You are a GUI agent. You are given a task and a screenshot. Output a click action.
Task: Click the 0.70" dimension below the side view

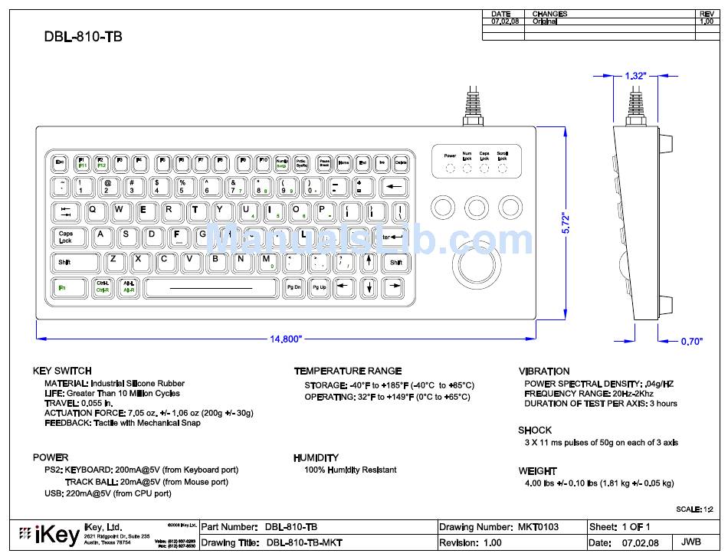pos(692,342)
